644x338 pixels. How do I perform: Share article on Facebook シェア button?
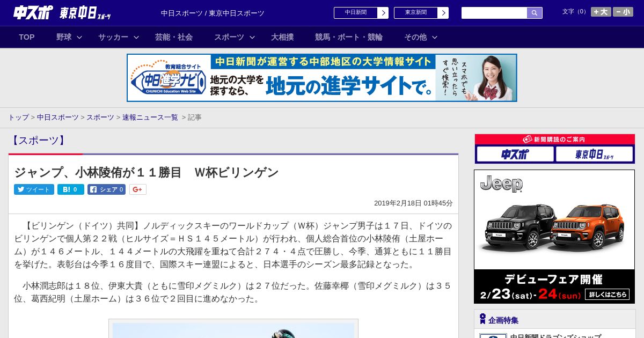[106, 189]
